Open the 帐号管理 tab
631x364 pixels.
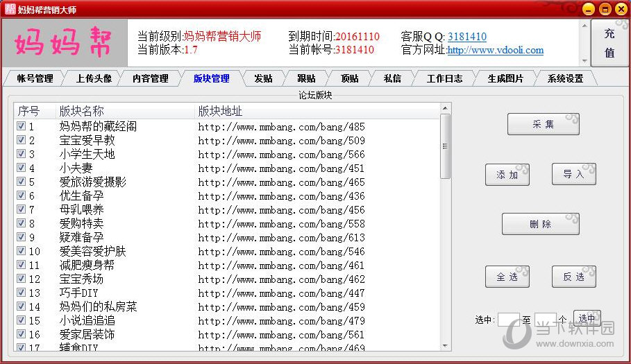click(35, 78)
